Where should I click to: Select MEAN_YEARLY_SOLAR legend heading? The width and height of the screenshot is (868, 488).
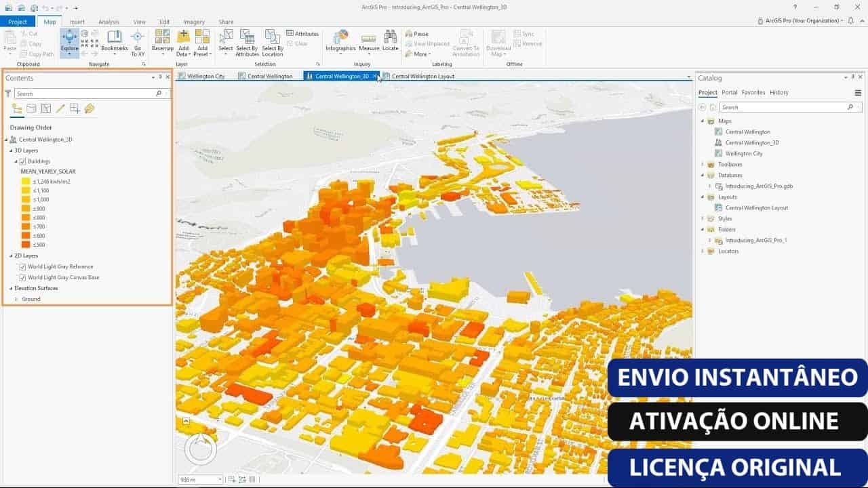(48, 171)
